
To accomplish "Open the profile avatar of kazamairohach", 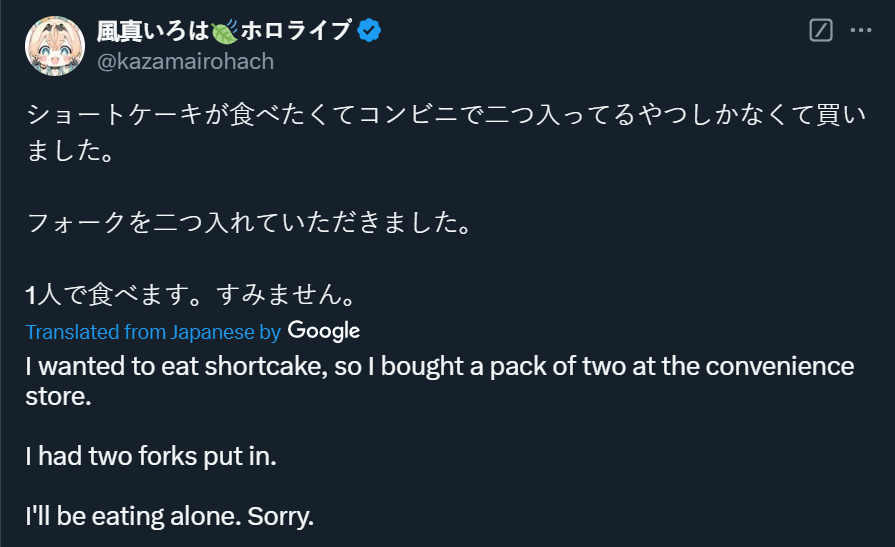I will [54, 46].
